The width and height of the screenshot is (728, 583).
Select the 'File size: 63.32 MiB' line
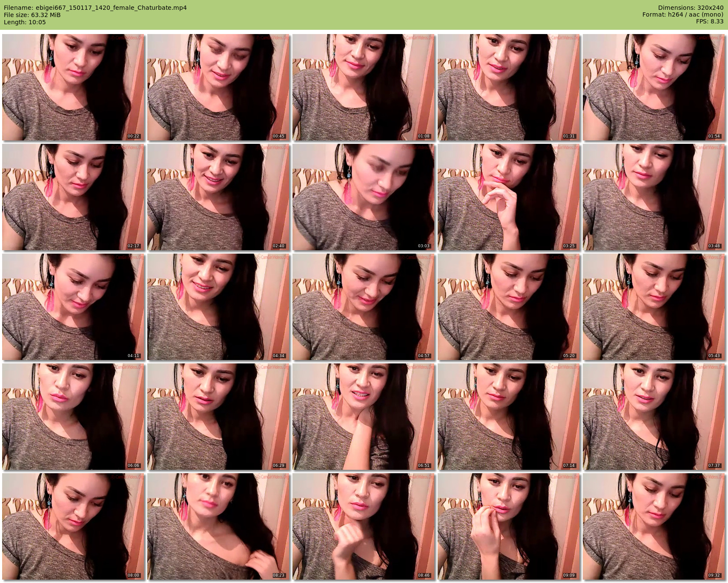click(x=32, y=15)
